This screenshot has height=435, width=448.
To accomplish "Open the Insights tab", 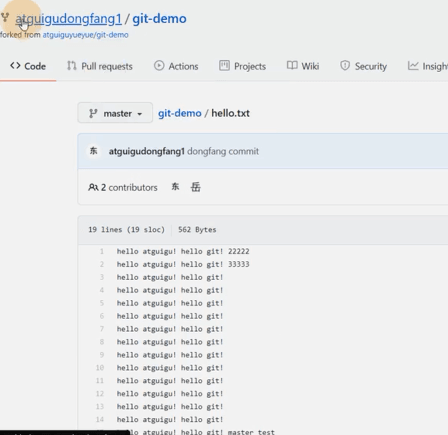I will point(428,66).
